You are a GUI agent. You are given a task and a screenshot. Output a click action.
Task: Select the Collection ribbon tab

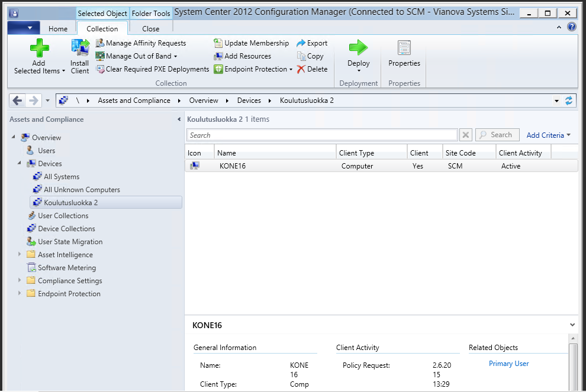(102, 29)
